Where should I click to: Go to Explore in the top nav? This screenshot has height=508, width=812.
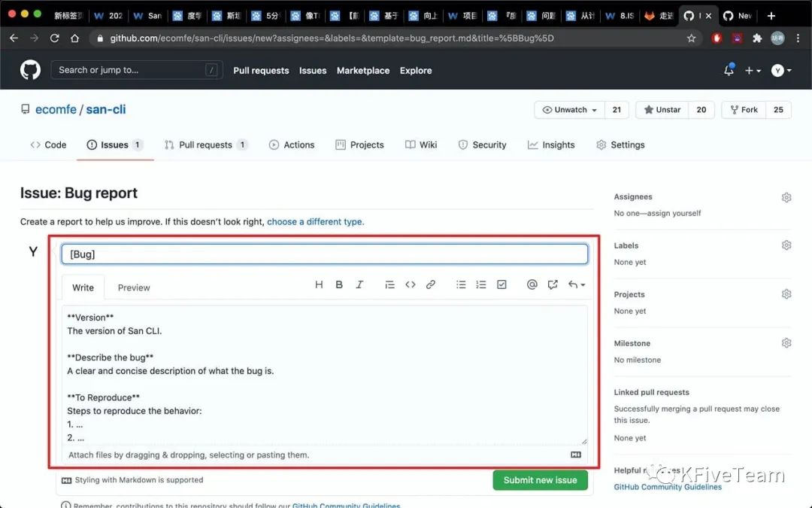tap(415, 71)
